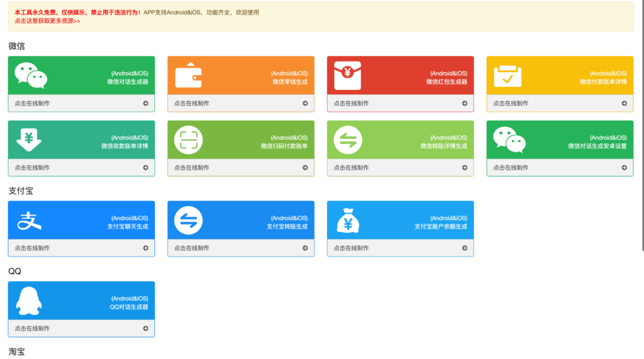Click arrow icon in 微信零钱生成 footer
The height and width of the screenshot is (359, 644).
coord(305,104)
